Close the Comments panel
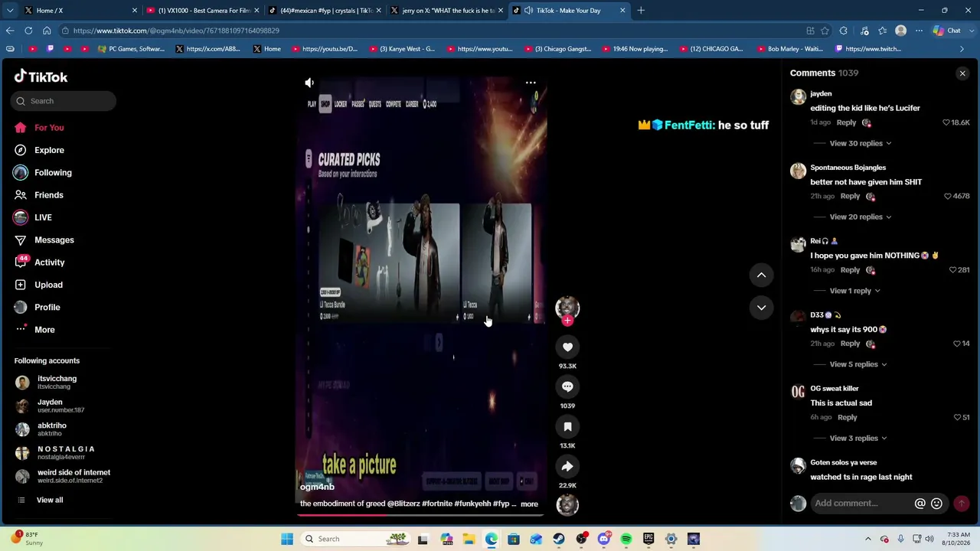The image size is (980, 551). coord(962,73)
